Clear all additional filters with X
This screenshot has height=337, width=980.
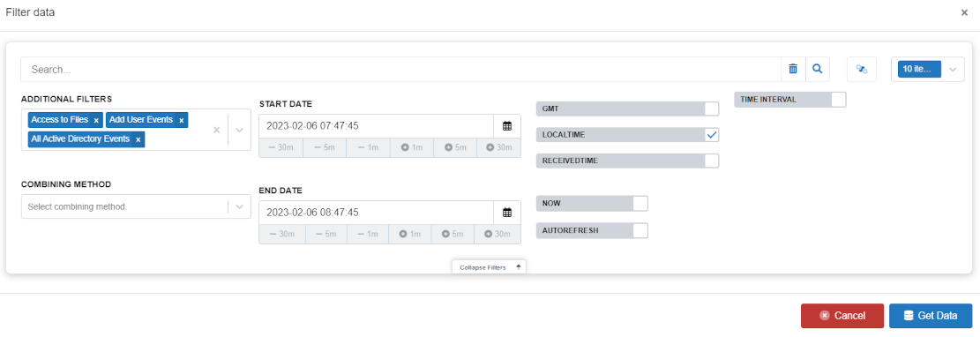[x=217, y=130]
